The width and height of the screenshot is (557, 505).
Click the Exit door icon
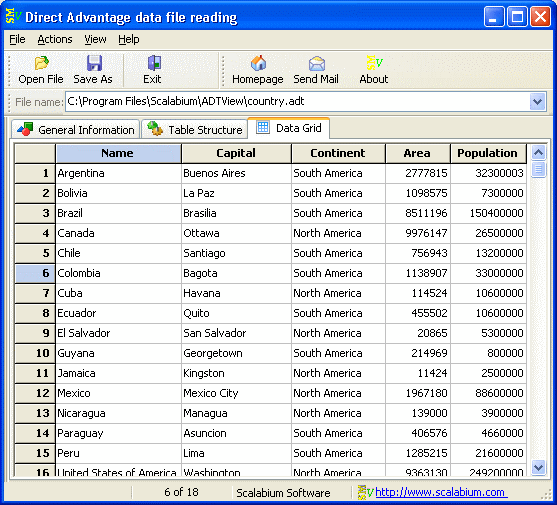point(154,63)
